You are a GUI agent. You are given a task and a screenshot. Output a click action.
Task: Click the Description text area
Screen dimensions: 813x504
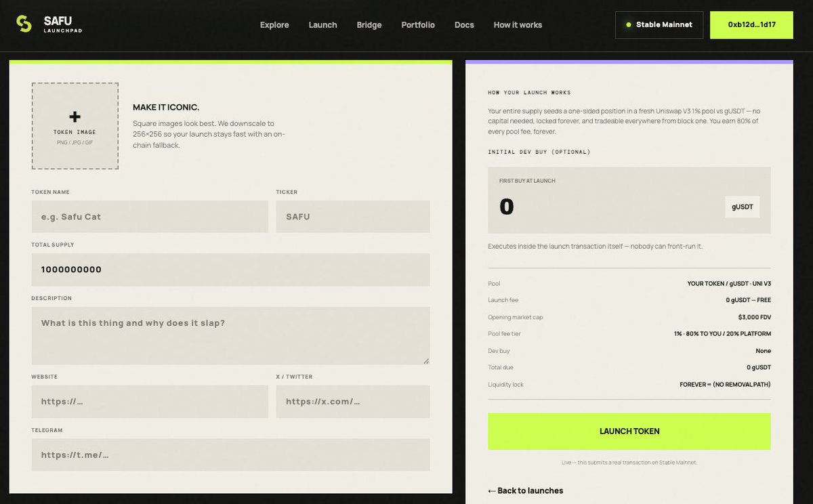click(230, 336)
